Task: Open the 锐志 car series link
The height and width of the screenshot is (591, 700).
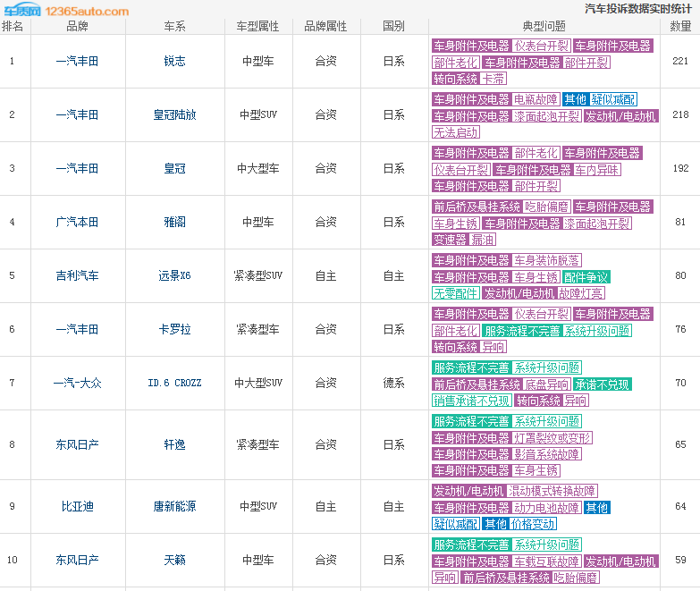Action: pyautogui.click(x=174, y=61)
